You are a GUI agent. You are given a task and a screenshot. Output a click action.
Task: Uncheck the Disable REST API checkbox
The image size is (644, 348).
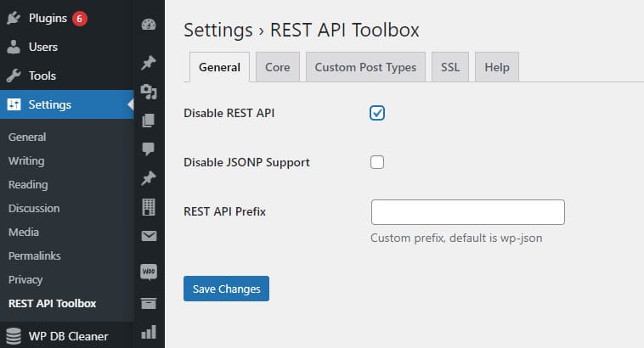pyautogui.click(x=377, y=113)
